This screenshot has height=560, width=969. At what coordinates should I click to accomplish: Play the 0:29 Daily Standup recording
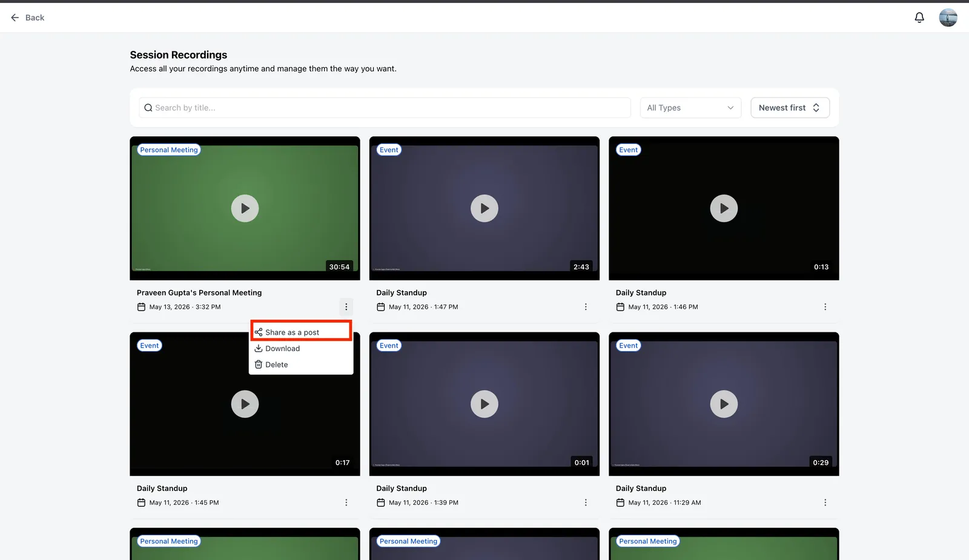724,404
